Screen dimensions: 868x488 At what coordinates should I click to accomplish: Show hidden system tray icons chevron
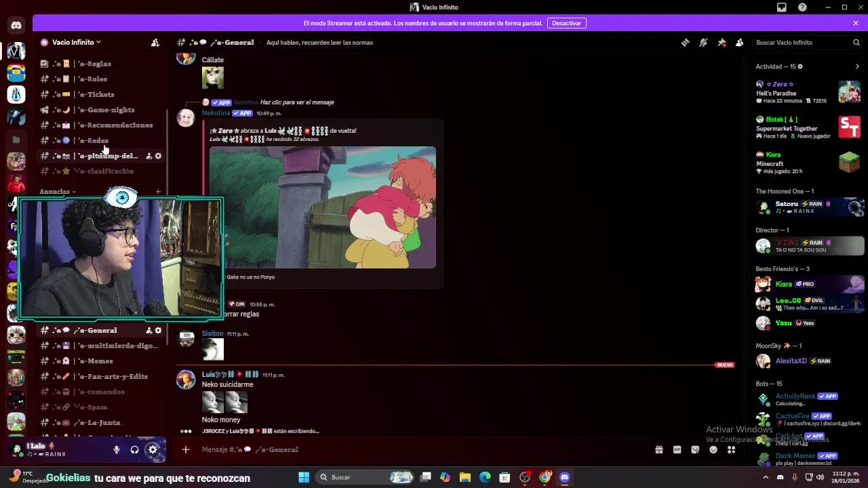[766, 477]
